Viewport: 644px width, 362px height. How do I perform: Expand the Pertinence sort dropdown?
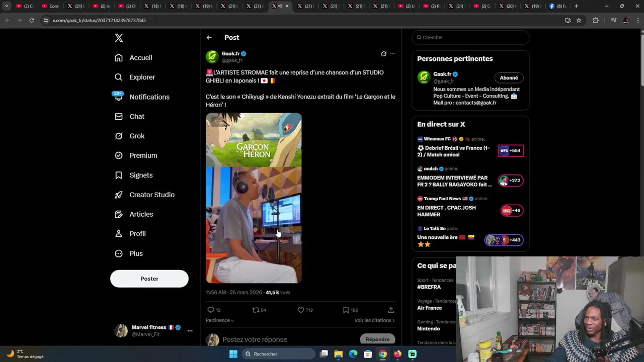point(220,320)
